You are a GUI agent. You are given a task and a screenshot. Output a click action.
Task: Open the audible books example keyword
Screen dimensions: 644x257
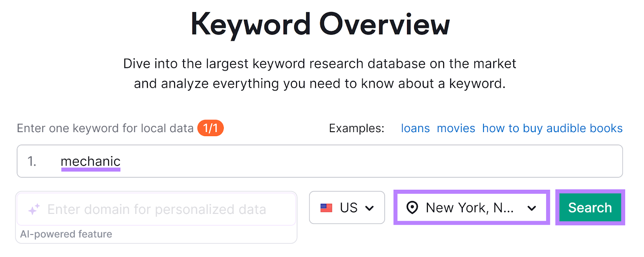tap(552, 128)
